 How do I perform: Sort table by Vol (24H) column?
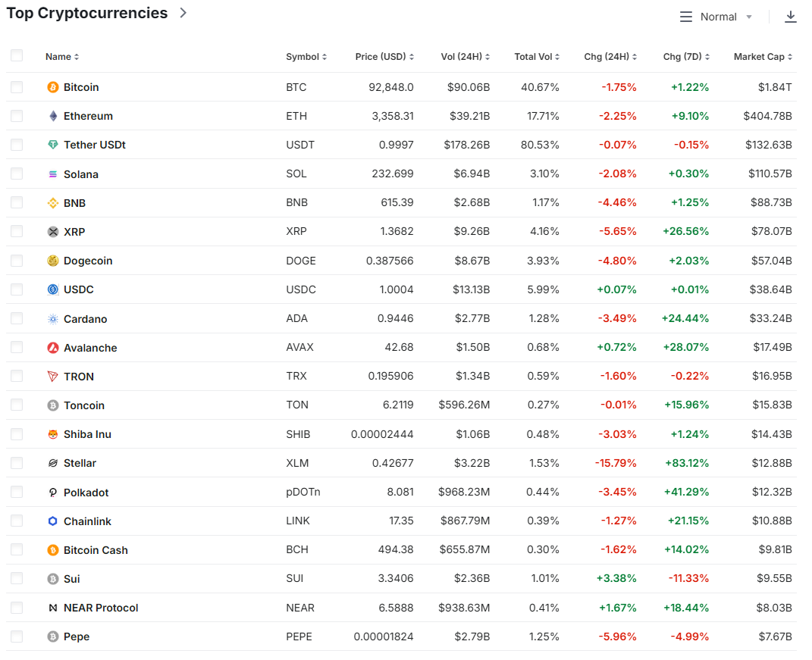466,56
